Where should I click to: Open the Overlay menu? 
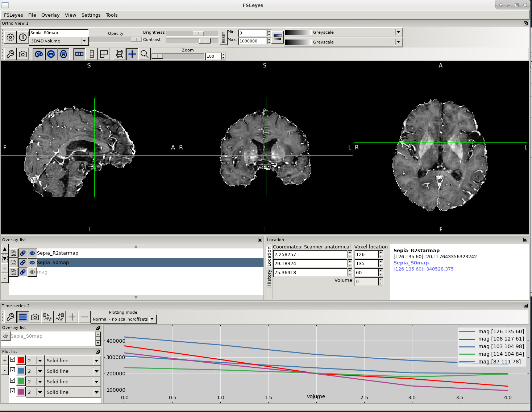50,15
